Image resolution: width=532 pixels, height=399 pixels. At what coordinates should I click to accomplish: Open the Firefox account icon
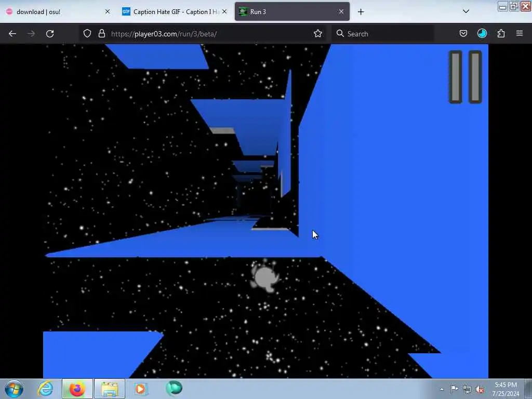(x=482, y=33)
